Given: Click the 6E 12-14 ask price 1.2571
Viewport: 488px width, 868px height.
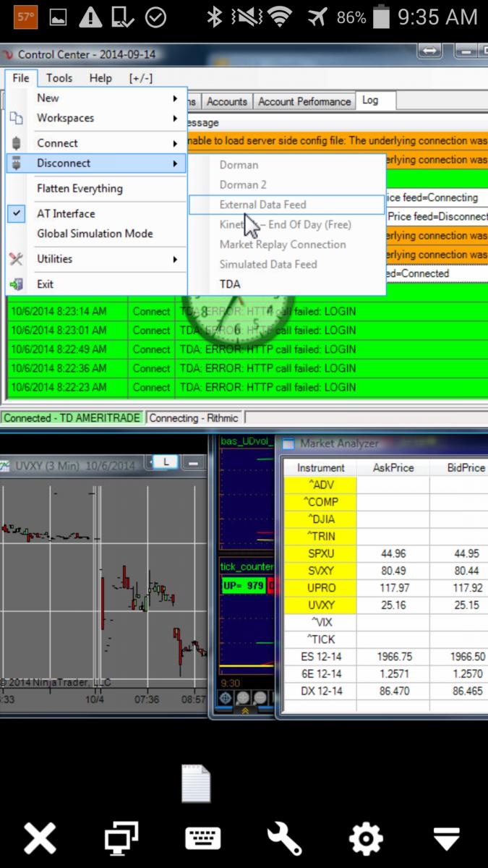Looking at the screenshot, I should point(393,674).
